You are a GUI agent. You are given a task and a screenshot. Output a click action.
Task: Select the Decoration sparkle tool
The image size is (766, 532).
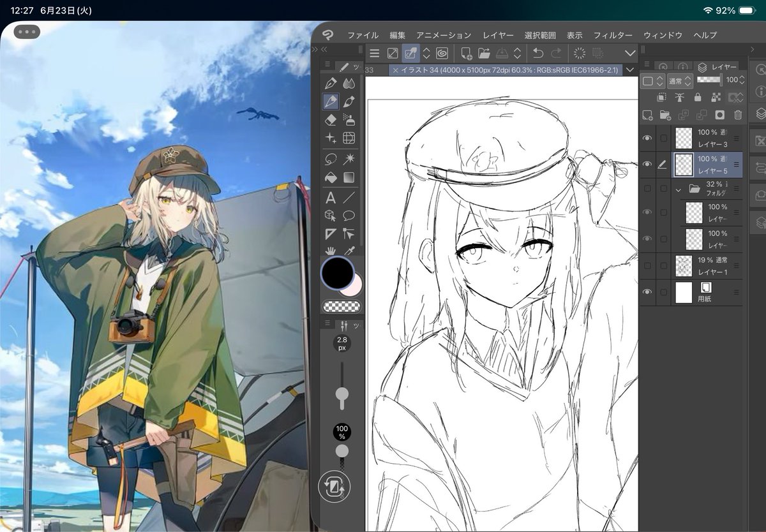[331, 138]
